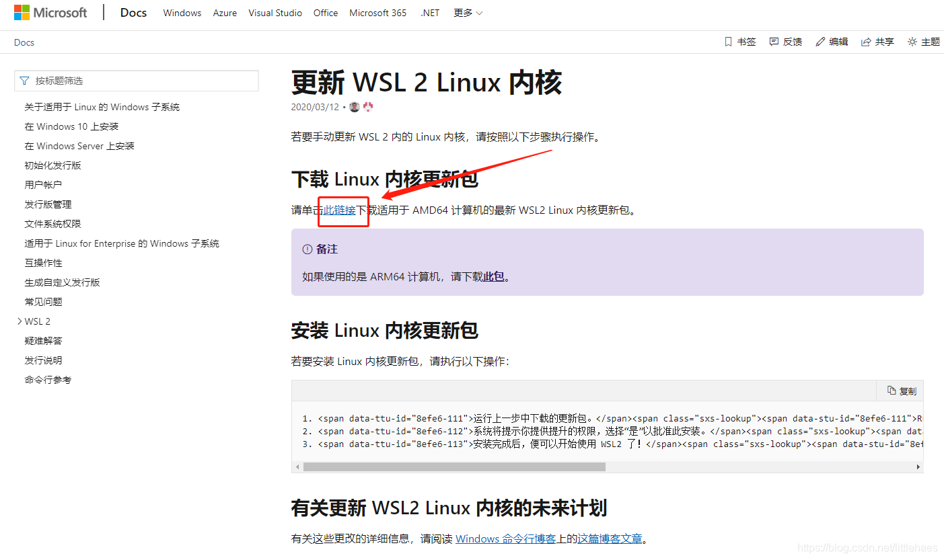Open the Docs home link in header
Screen dimensions: 944x560
pos(133,13)
